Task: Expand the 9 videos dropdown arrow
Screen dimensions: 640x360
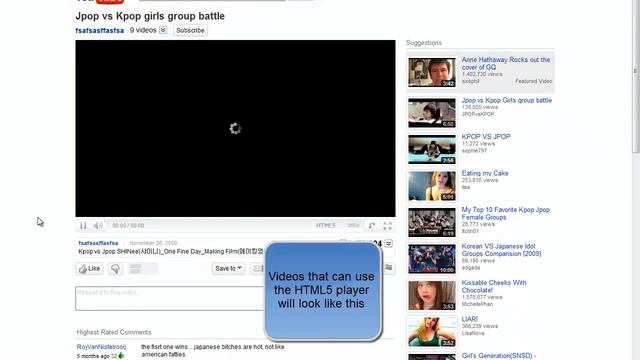Action: coord(163,30)
